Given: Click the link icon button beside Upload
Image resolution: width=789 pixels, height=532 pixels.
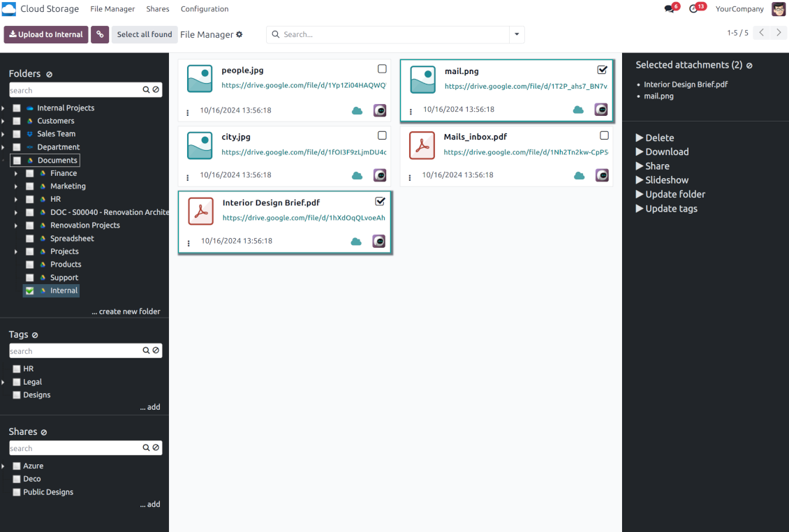Looking at the screenshot, I should 100,34.
